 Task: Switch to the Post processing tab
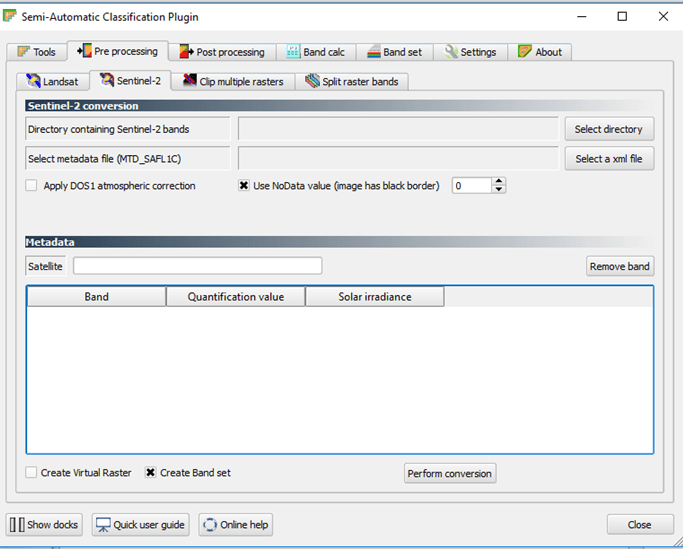click(x=221, y=52)
